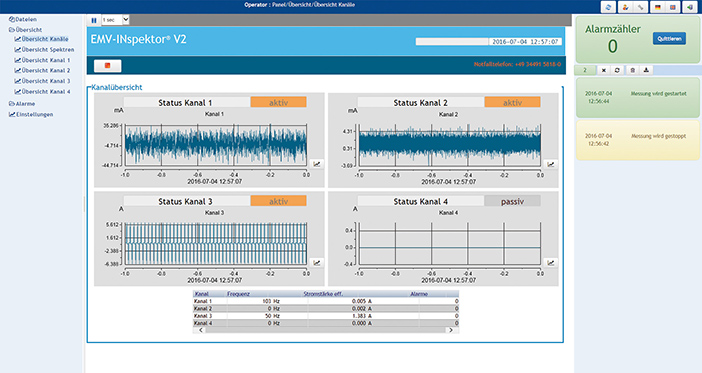Click the date-time field showing 2016-07-04 12:57:07

pos(525,42)
